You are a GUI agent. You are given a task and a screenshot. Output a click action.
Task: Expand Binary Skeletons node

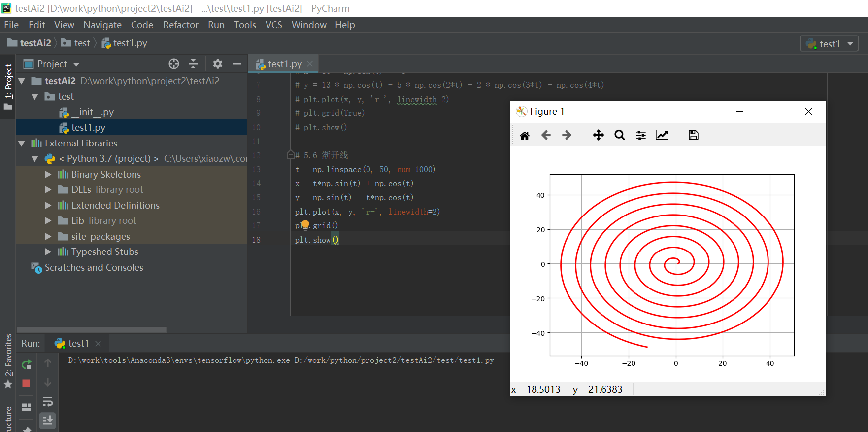coord(48,174)
